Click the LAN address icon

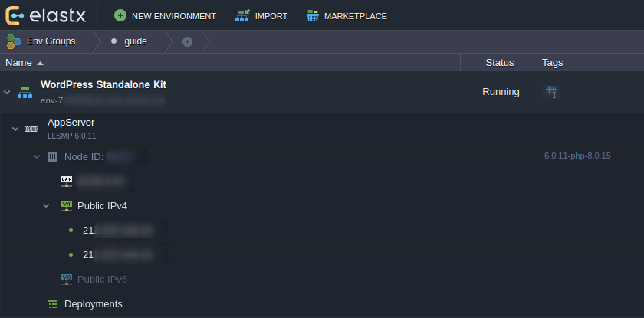(x=67, y=181)
